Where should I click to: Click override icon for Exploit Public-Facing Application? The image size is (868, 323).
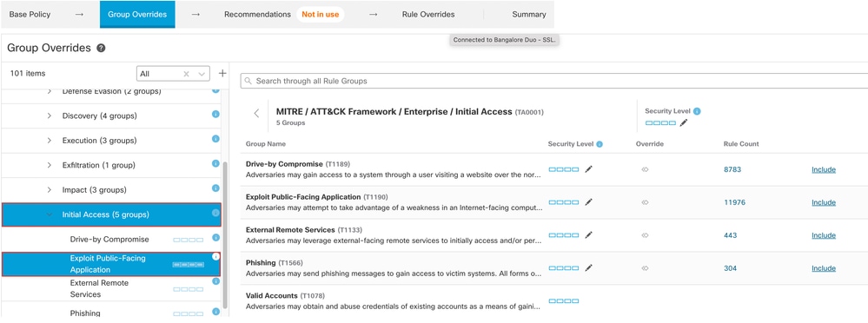(x=645, y=202)
